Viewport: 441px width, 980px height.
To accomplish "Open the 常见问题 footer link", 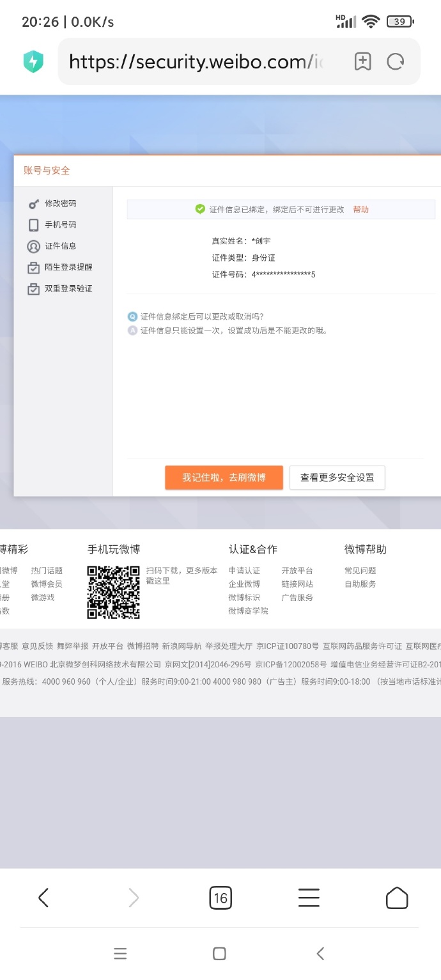I will pyautogui.click(x=360, y=571).
